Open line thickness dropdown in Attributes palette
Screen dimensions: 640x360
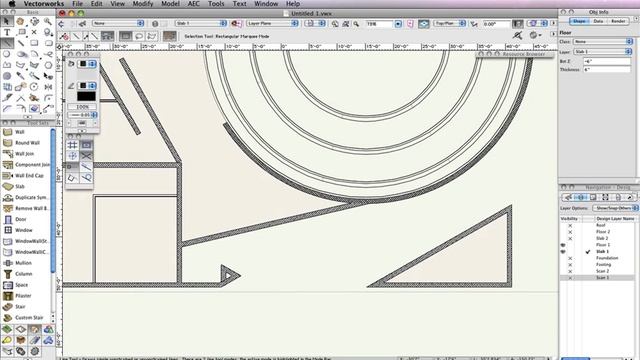pos(82,115)
